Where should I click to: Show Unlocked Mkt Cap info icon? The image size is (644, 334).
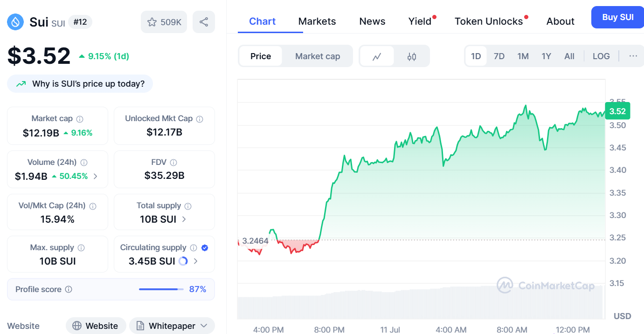(x=200, y=119)
